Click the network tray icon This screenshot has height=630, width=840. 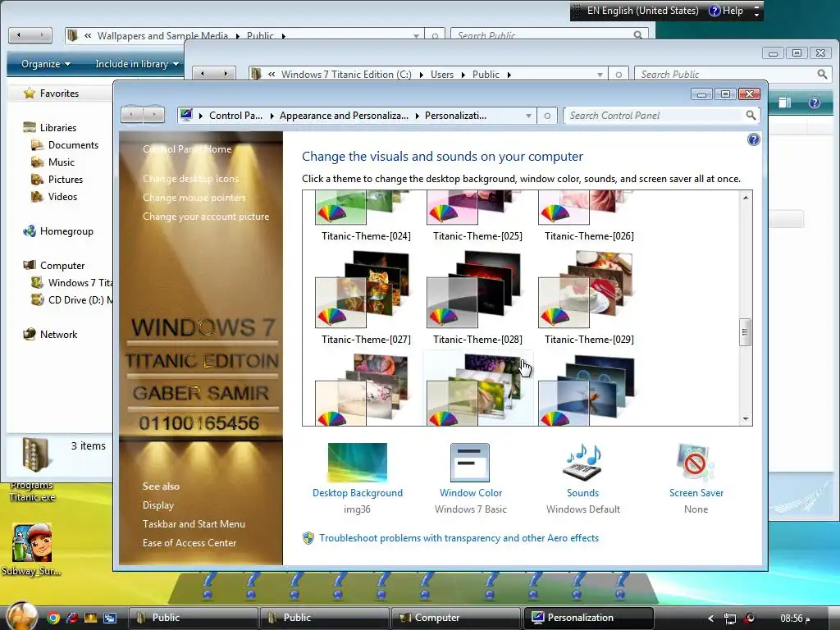click(729, 619)
